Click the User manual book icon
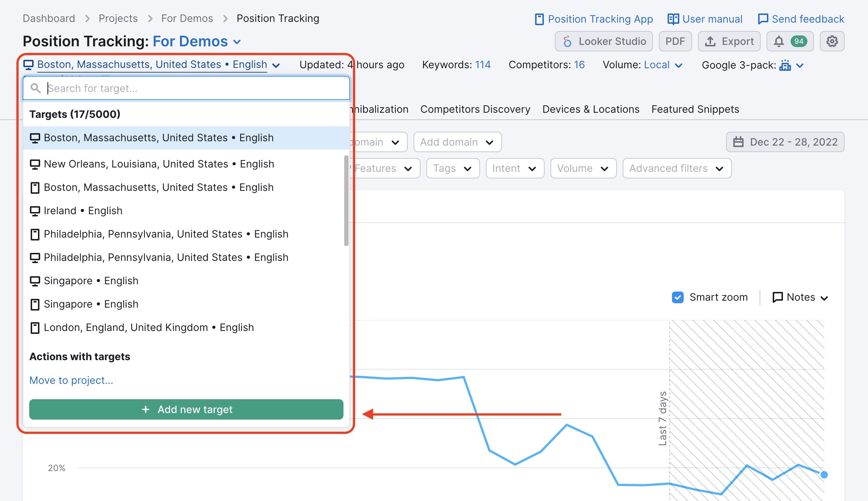Viewport: 868px width, 501px height. pyautogui.click(x=673, y=19)
